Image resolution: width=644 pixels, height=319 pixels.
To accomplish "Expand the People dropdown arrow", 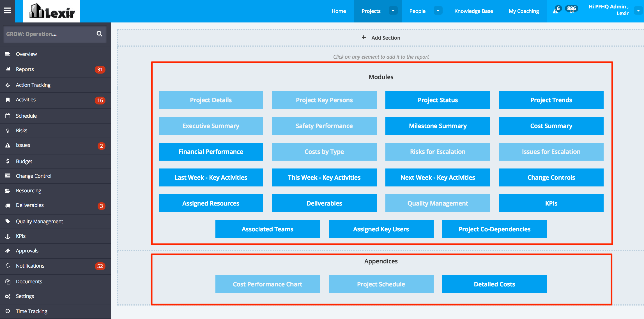I will [438, 11].
